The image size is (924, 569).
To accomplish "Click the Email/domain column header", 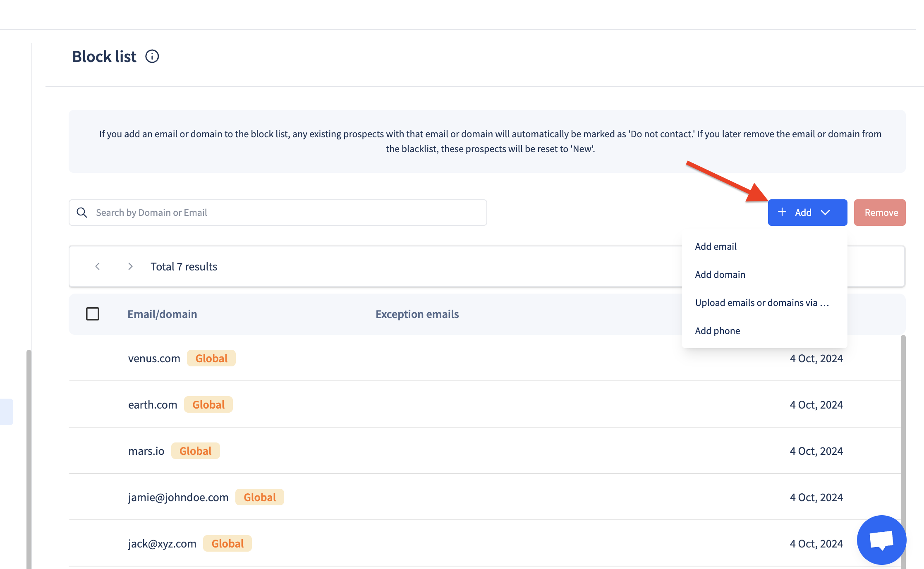I will [x=162, y=314].
